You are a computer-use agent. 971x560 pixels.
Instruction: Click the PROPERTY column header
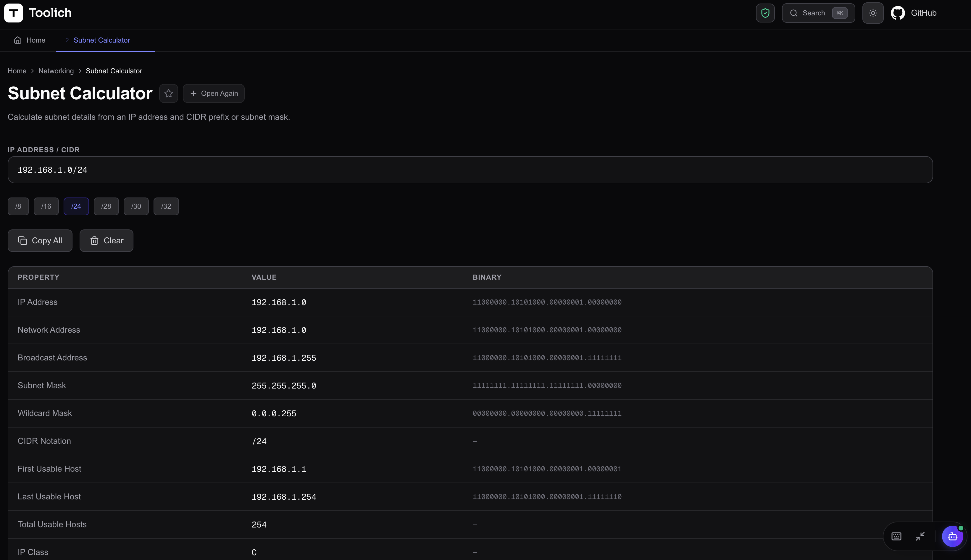38,277
